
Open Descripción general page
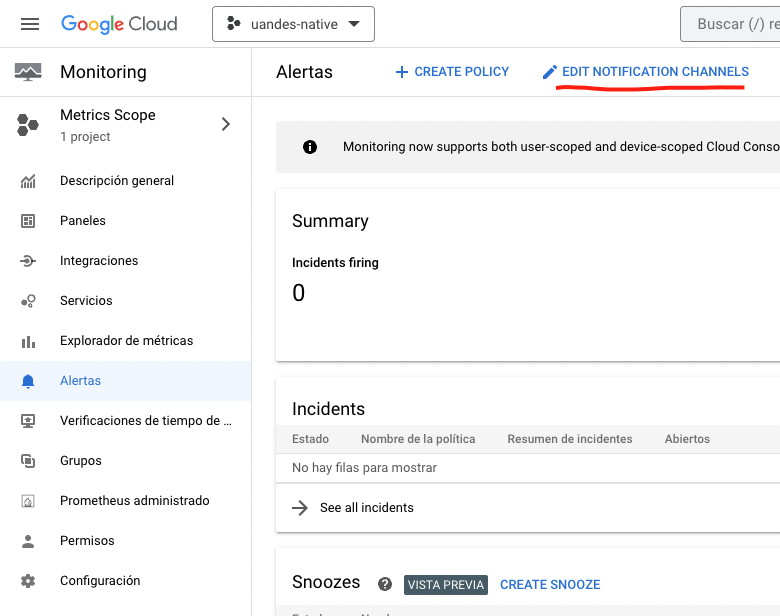point(117,181)
